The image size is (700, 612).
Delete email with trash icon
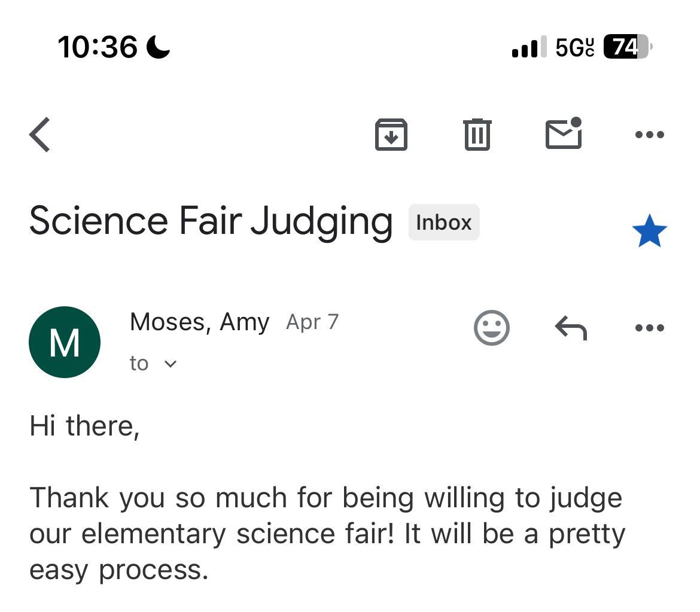tap(477, 135)
